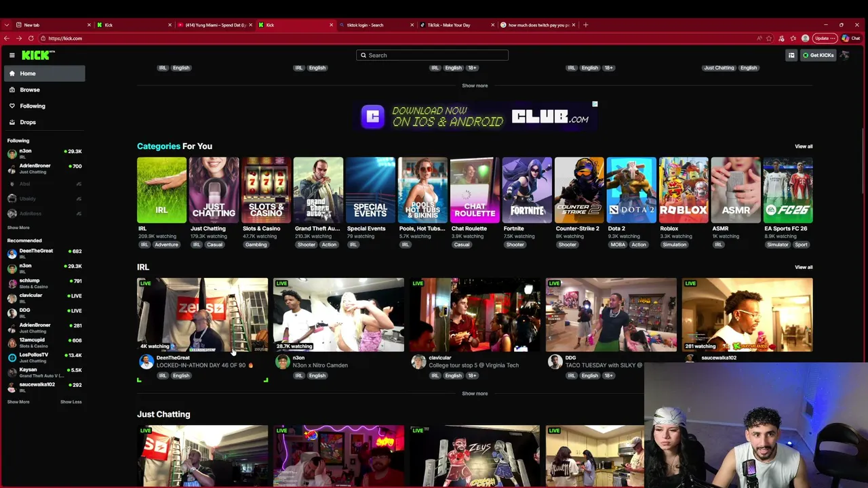Open the Chat Roulette category card
The width and height of the screenshot is (868, 488).
(475, 190)
